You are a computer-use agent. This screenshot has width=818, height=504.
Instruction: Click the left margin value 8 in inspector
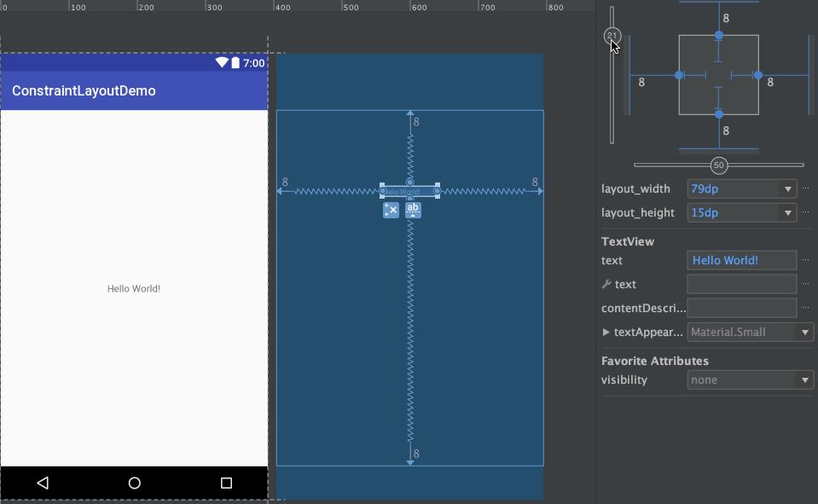point(641,83)
